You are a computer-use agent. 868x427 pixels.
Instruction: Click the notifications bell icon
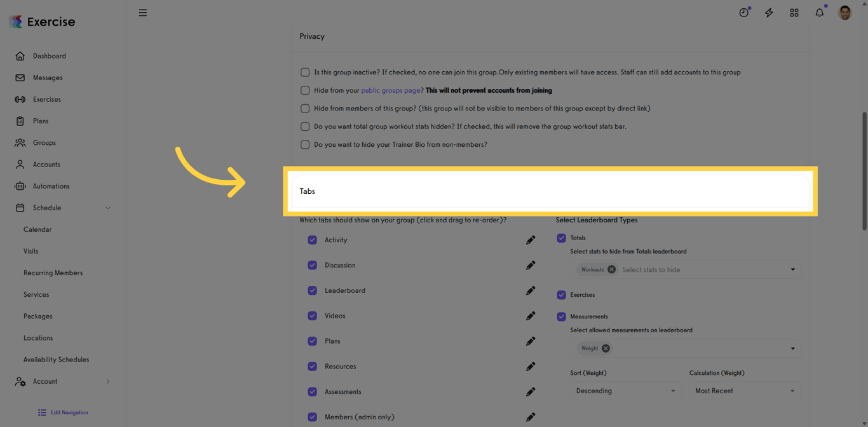819,12
